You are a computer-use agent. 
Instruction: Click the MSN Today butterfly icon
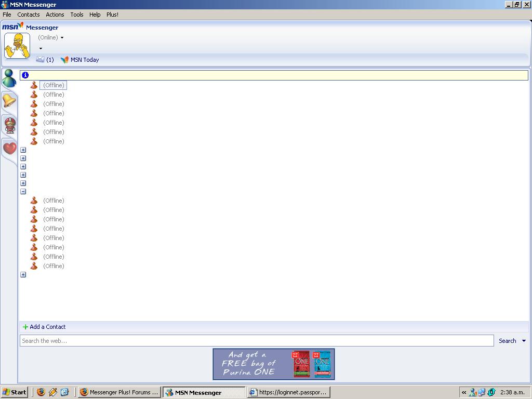64,60
